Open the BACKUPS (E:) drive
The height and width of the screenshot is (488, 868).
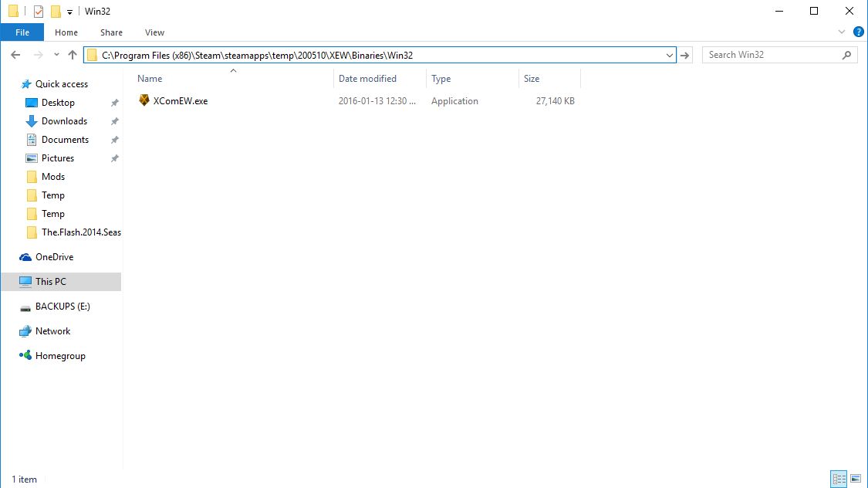click(62, 307)
